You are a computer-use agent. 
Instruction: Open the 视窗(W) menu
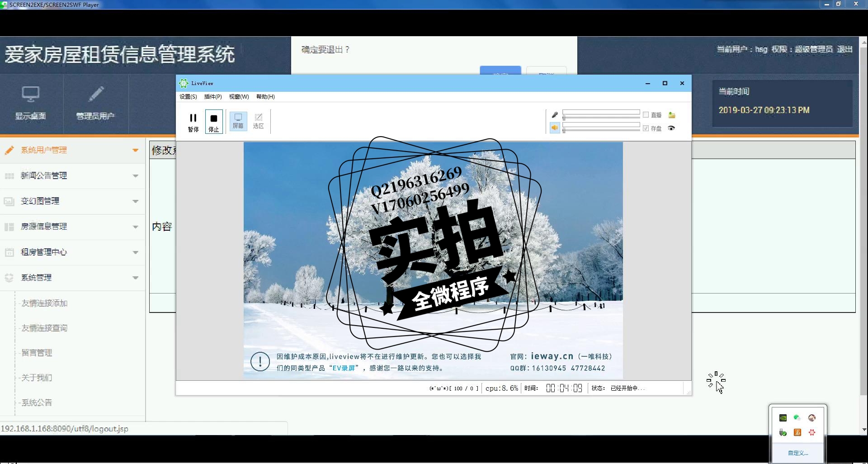point(239,97)
